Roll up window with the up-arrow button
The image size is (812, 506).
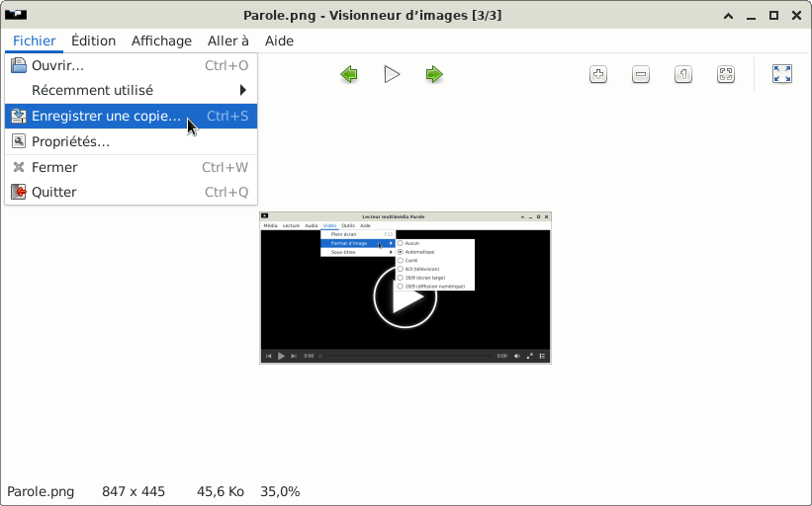(x=728, y=16)
